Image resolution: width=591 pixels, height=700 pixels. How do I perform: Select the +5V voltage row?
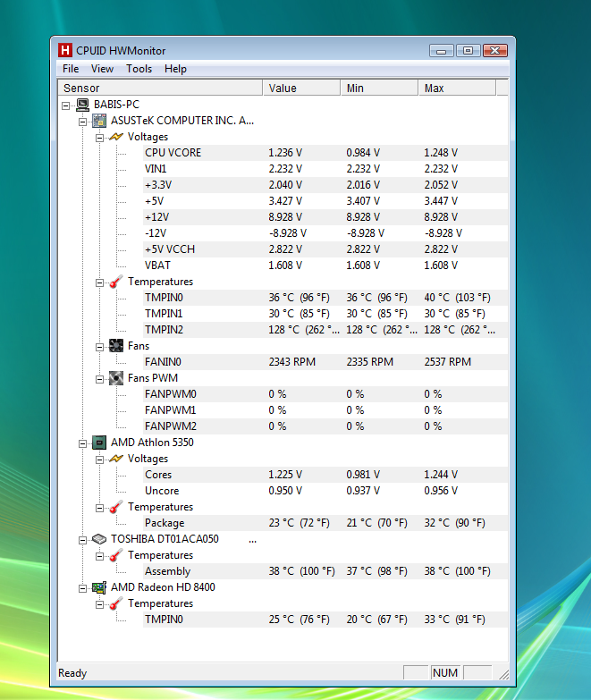[x=325, y=201]
